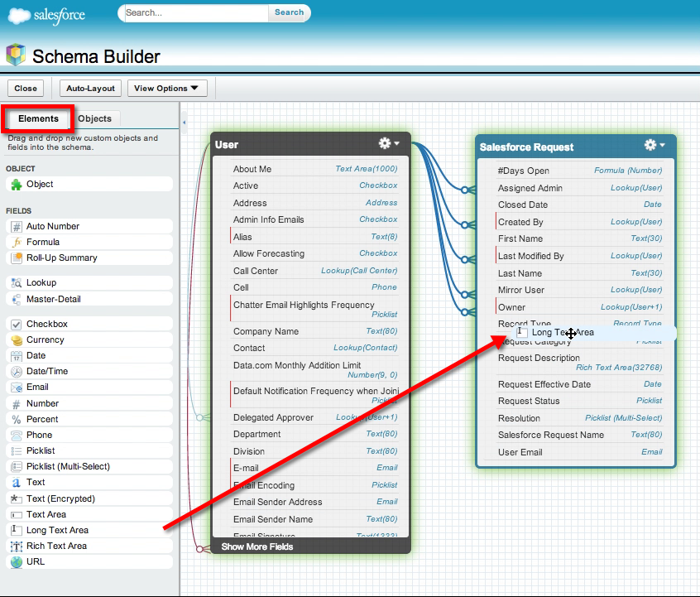Select the Allow Forecasting field row
Image resolution: width=700 pixels, height=597 pixels.
tap(314, 253)
